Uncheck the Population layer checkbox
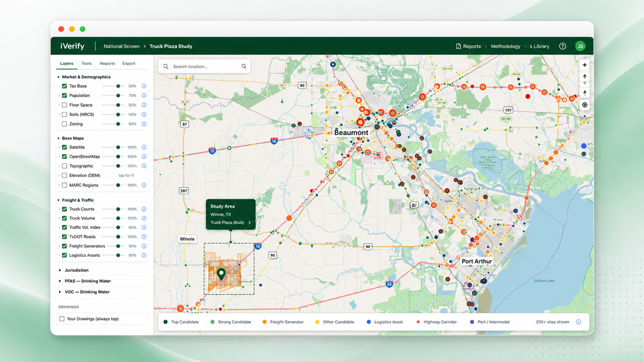 (64, 96)
